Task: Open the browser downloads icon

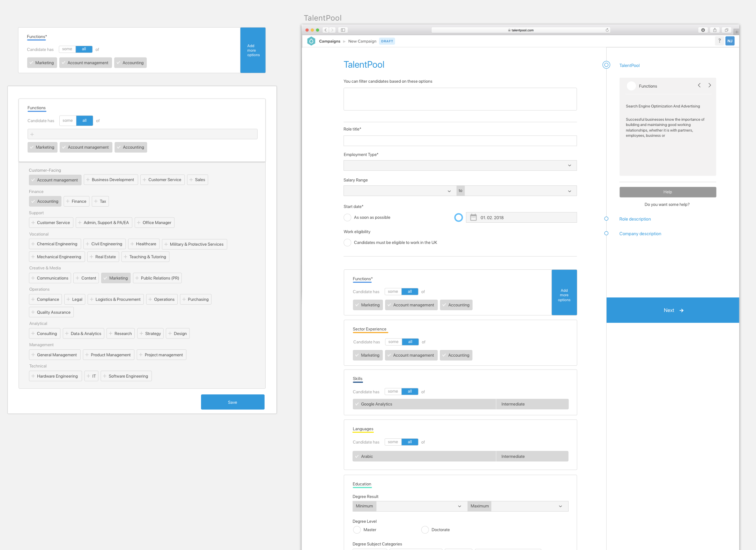Action: click(703, 30)
